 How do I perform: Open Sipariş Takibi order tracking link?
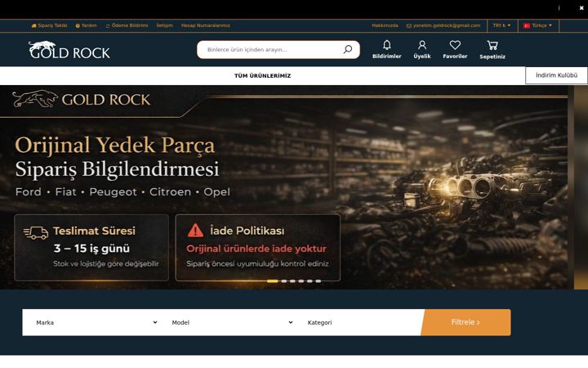tap(49, 25)
